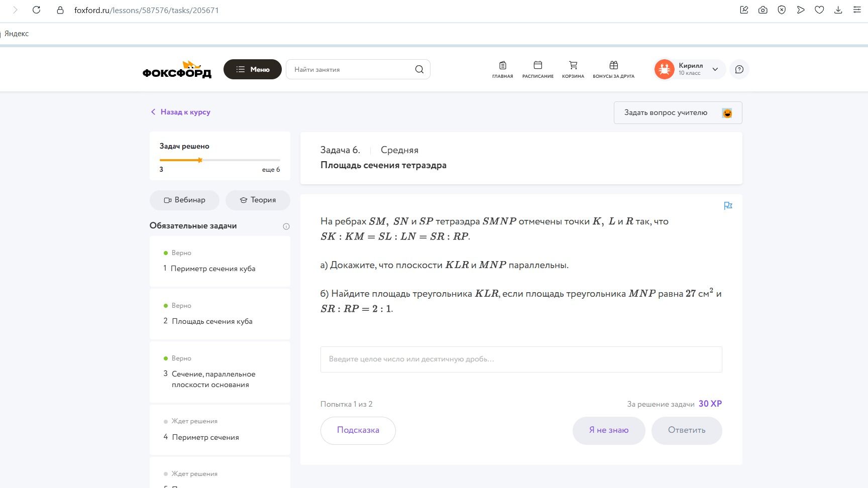Open Главная from the header
This screenshot has width=868, height=488.
(502, 69)
